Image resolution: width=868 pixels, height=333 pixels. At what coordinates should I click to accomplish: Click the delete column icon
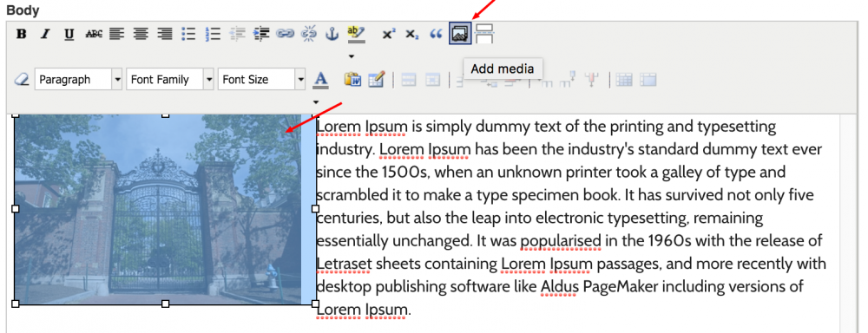tap(593, 80)
